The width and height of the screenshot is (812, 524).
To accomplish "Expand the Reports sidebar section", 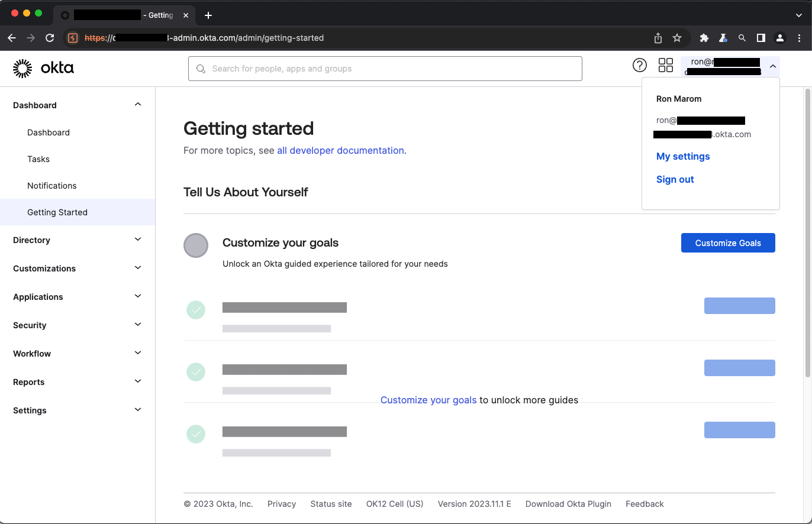I will pos(138,381).
